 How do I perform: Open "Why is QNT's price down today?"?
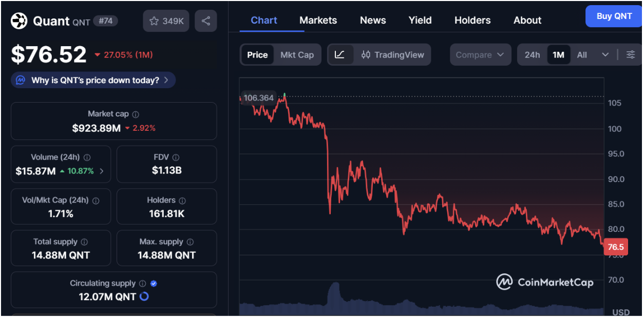93,80
